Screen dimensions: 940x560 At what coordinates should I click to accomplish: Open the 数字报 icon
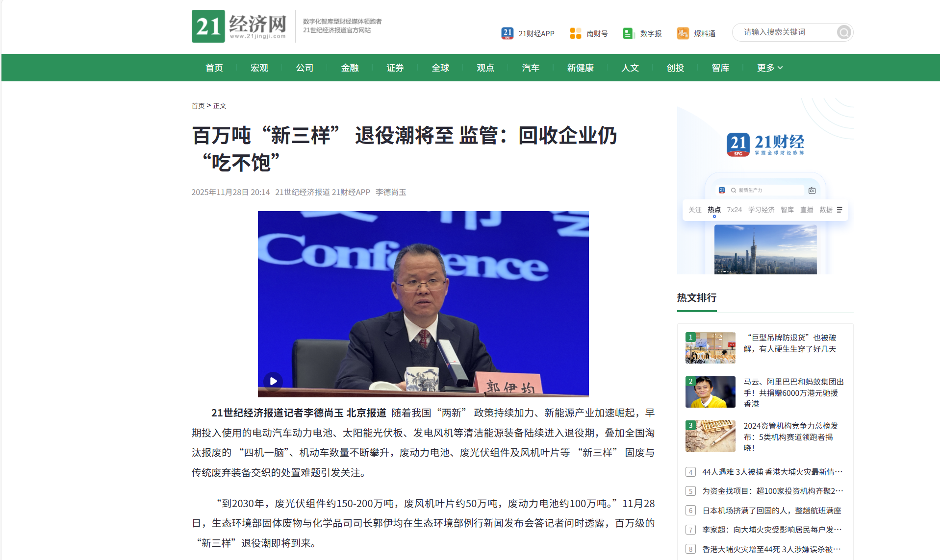coord(628,32)
